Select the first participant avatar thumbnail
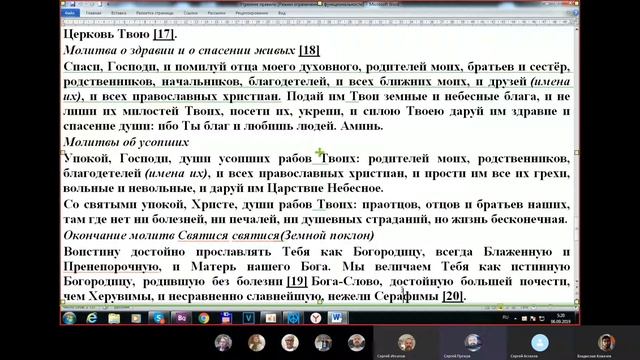 tap(223, 342)
